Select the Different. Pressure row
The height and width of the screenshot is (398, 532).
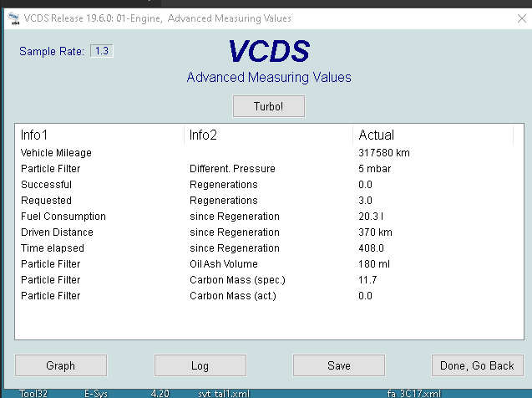232,169
